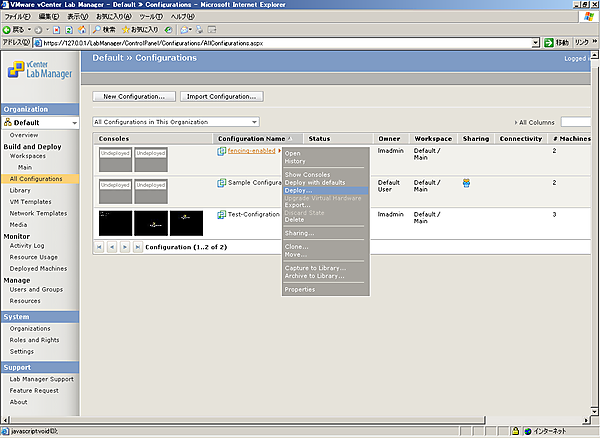Click the Test-Configuration row icon
The image size is (600, 438).
point(221,214)
